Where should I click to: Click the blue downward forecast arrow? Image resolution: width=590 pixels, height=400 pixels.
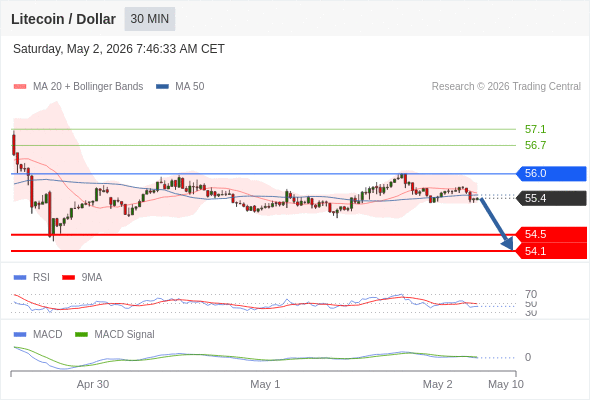point(497,224)
